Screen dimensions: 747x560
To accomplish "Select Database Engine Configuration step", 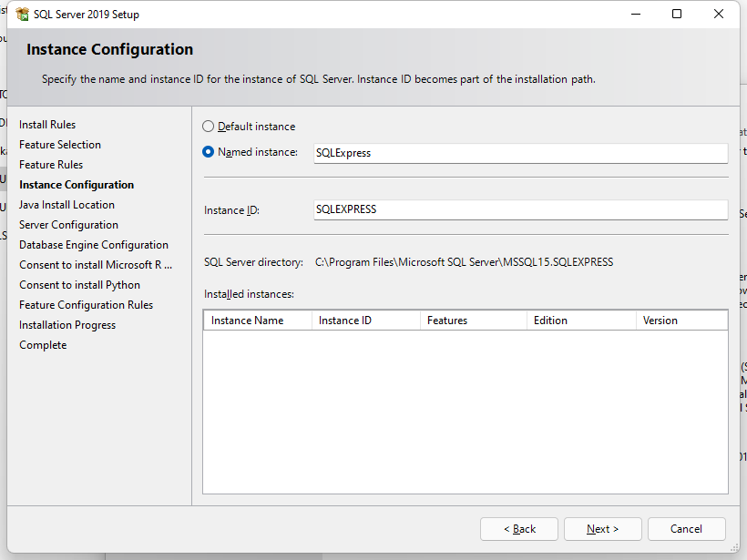I will [94, 245].
